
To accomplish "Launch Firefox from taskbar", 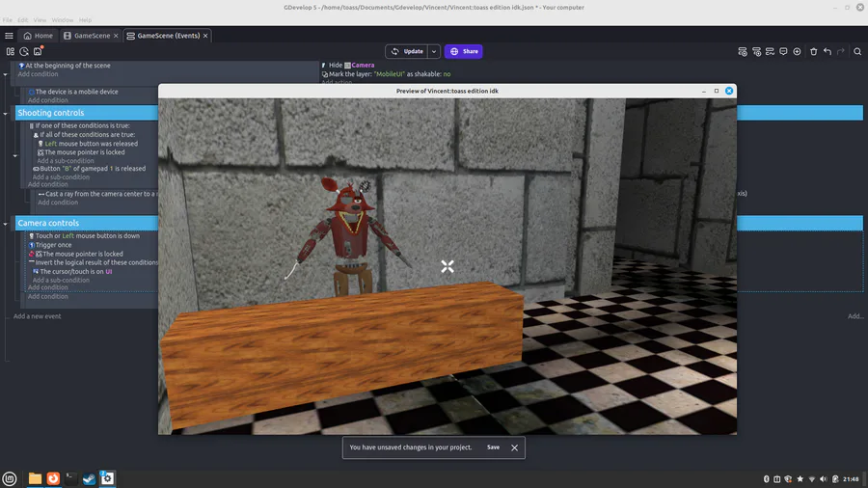I will click(x=53, y=478).
